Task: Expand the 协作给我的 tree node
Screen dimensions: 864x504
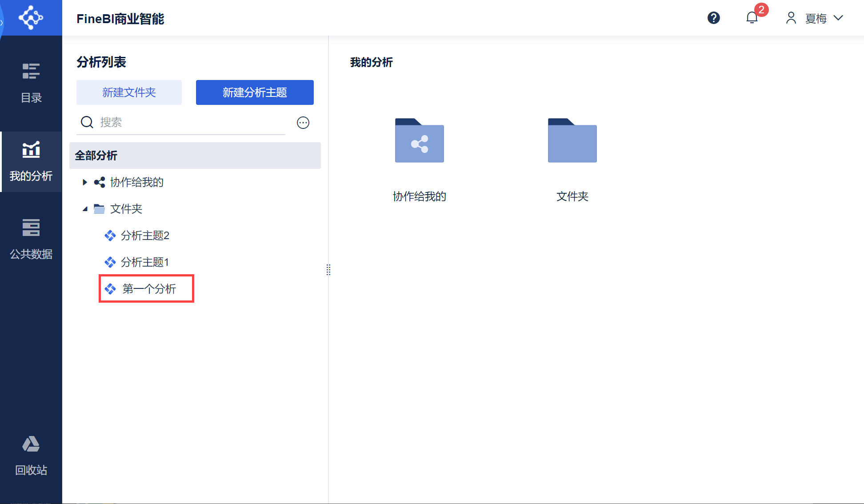Action: click(85, 182)
